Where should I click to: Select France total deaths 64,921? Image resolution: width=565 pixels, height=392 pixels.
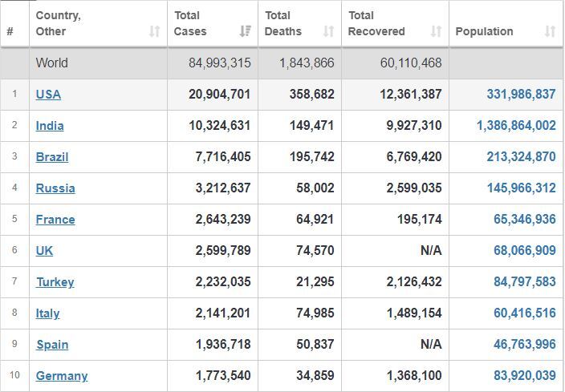click(x=315, y=220)
